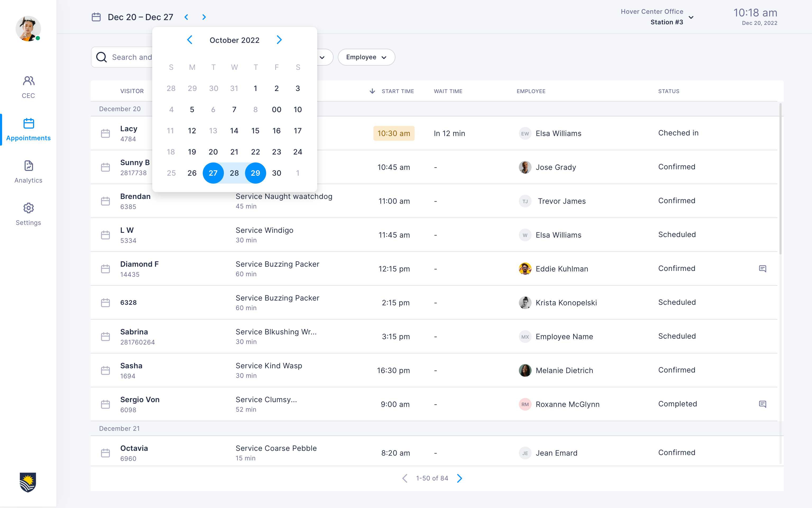Expand the partially hidden filter dropdown chevron
The width and height of the screenshot is (812, 508).
click(322, 57)
